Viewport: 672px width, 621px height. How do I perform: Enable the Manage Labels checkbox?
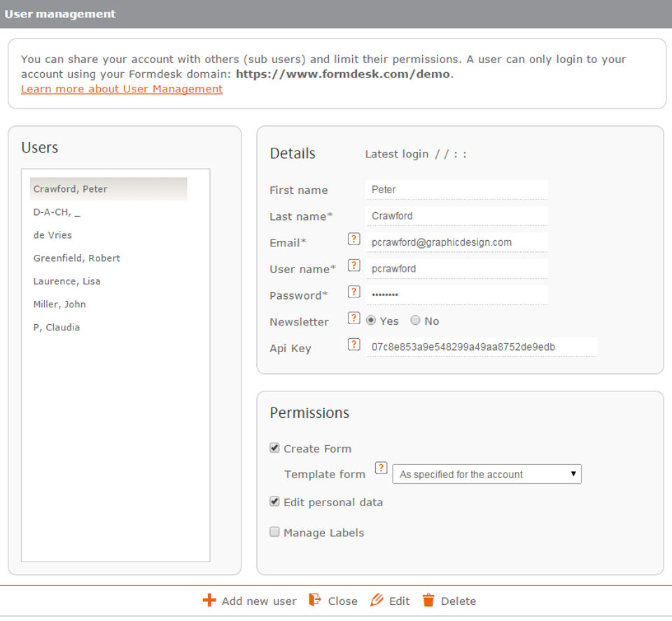274,532
